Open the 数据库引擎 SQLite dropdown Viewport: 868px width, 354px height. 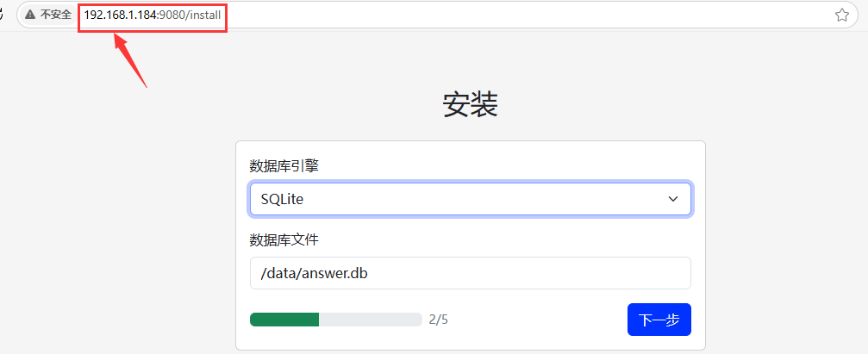click(471, 199)
